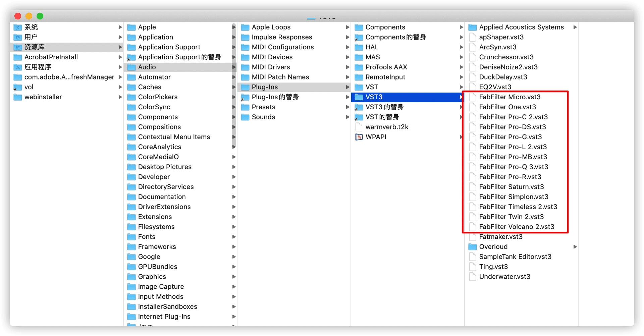
Task: Expand the Internet Plug-Ins arrow
Action: 234,317
